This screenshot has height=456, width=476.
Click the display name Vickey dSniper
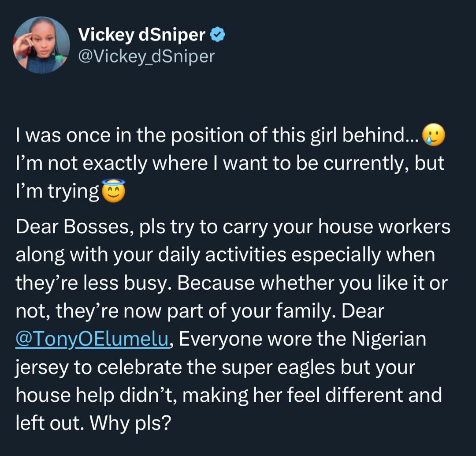(x=141, y=35)
